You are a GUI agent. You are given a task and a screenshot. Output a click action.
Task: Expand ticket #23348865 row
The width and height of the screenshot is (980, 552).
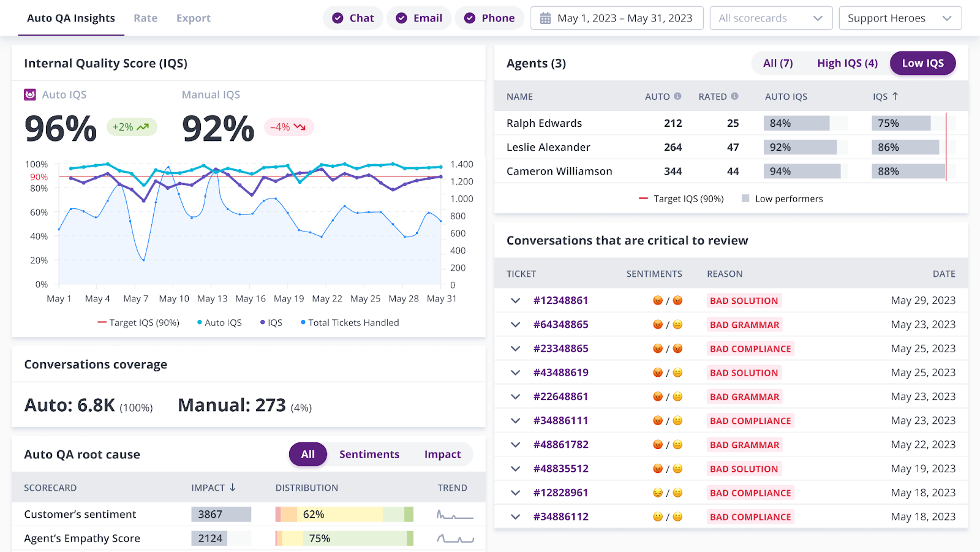tap(516, 349)
